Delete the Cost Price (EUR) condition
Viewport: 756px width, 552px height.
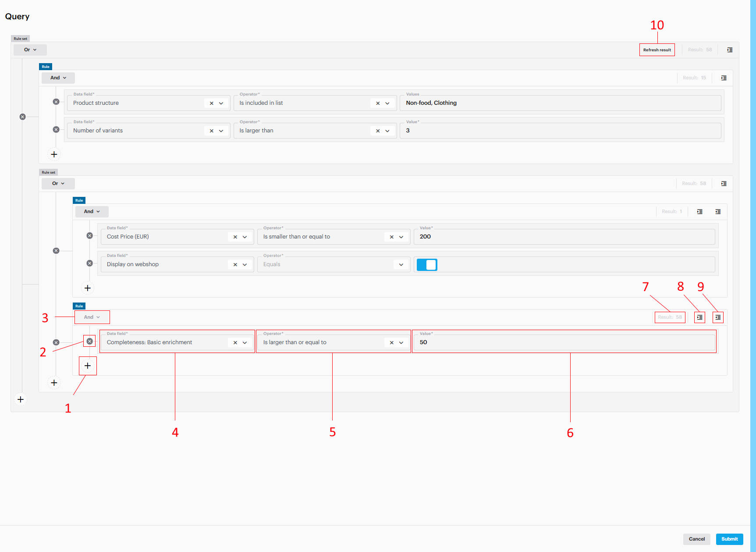89,235
